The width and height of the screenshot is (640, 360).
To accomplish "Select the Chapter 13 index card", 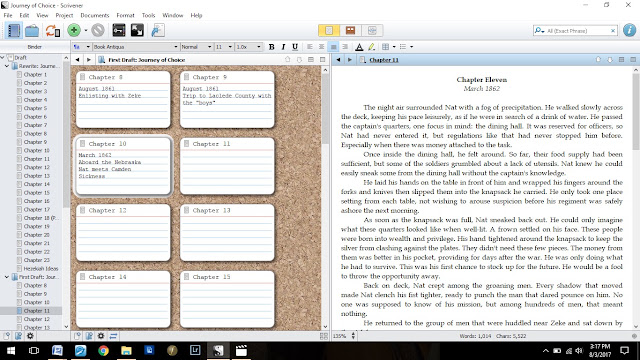I will [227, 233].
